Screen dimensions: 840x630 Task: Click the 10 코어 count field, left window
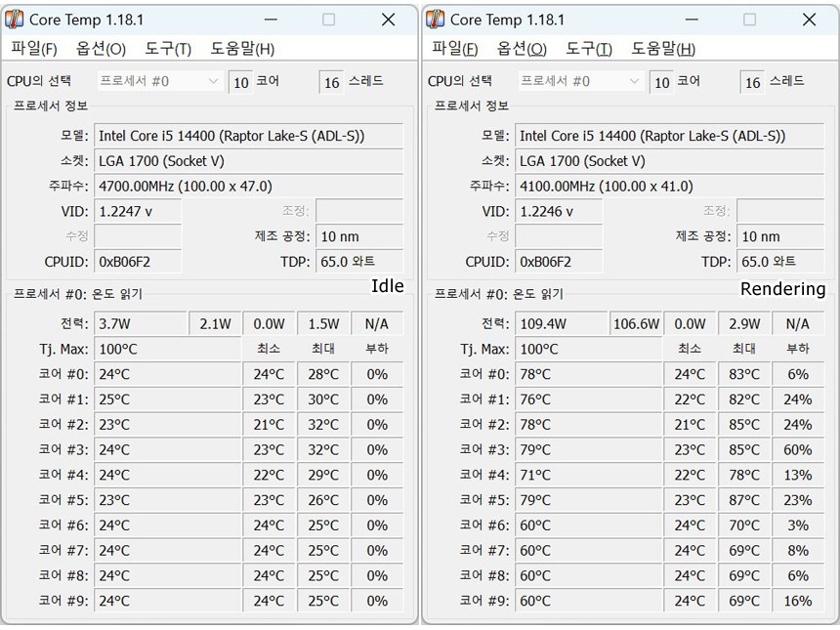pos(240,82)
